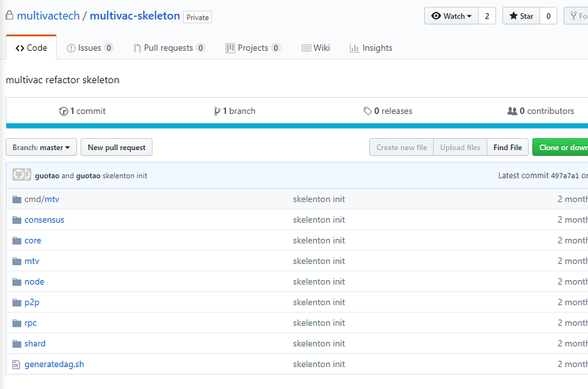Open the cmd/mtv folder

pos(42,199)
